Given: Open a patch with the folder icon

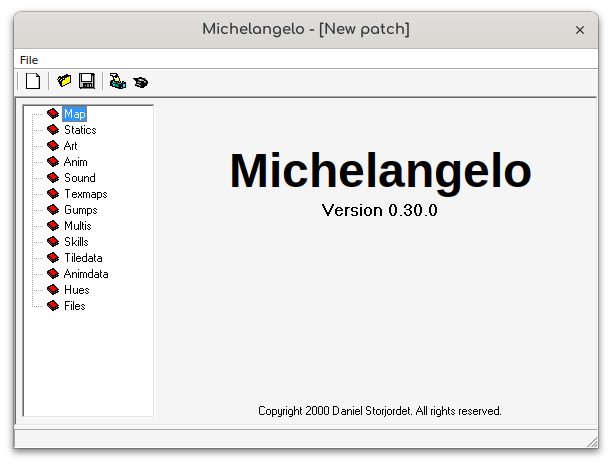Looking at the screenshot, I should point(65,81).
